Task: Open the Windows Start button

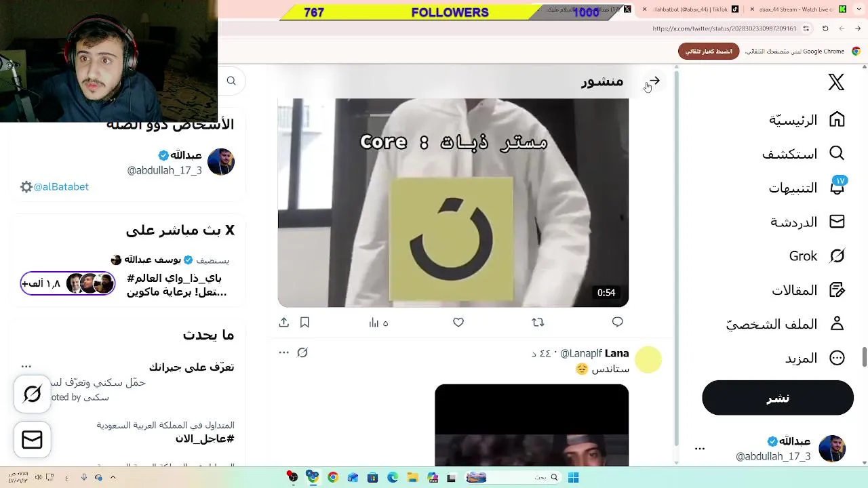Action: (x=573, y=477)
